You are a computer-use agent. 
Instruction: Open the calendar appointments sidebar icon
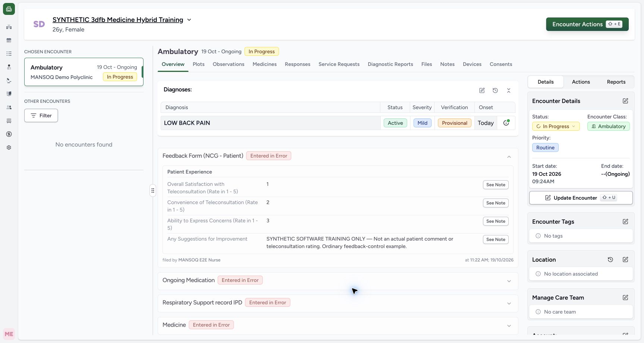pos(9,40)
